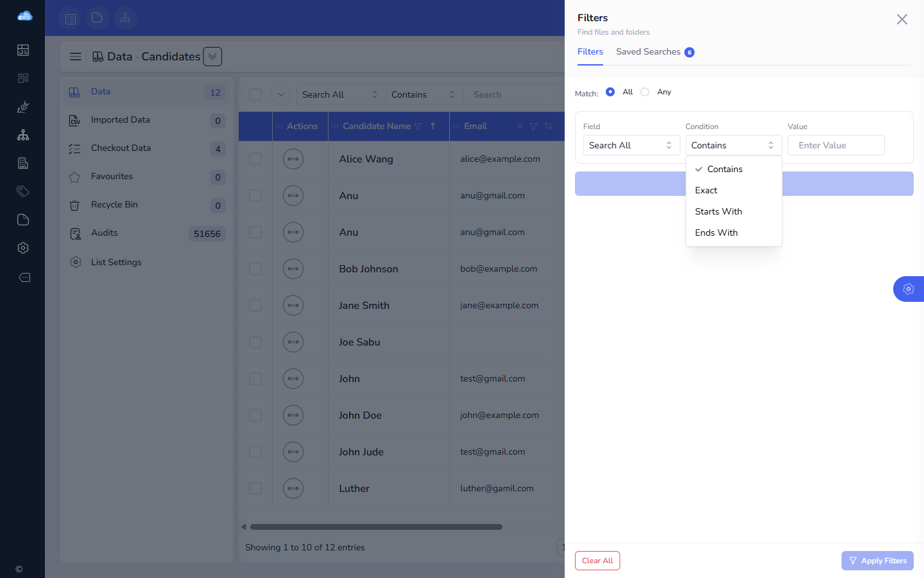Open the Field dropdown showing Search All
Screen dimensions: 924x578
pyautogui.click(x=631, y=145)
